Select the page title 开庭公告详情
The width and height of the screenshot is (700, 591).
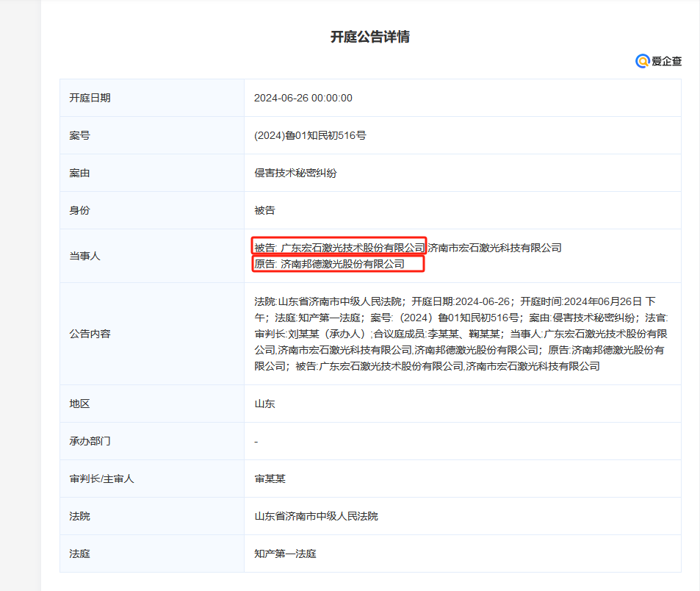point(370,37)
